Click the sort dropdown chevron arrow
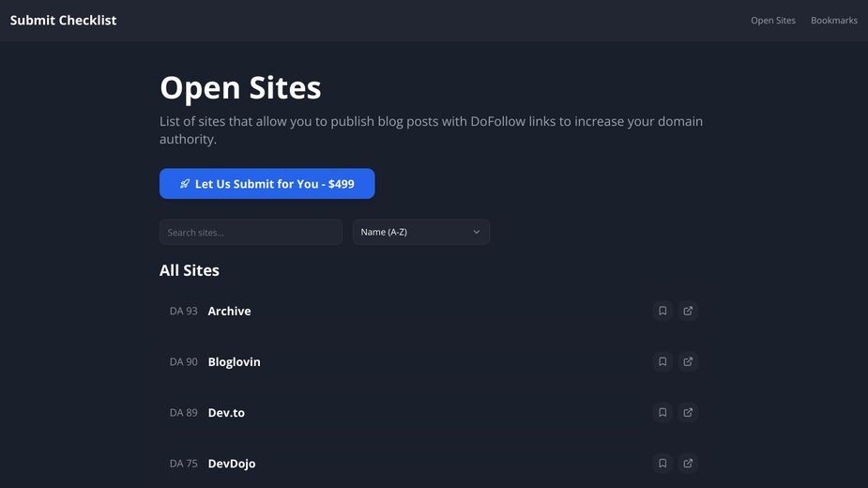This screenshot has width=868, height=488. (x=476, y=232)
